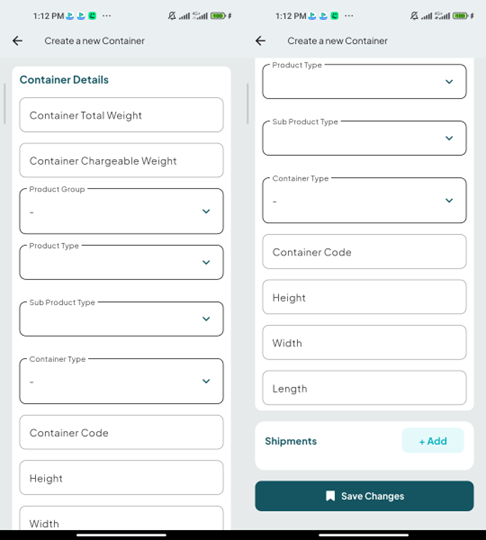Viewport: 486px width, 540px height.
Task: Focus the Container Chargeable Weight field
Action: click(121, 160)
